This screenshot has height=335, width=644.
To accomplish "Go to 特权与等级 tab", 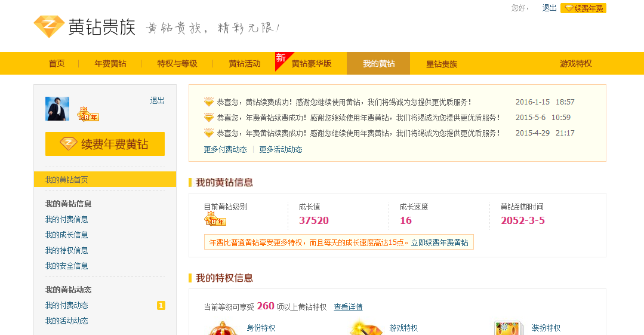I will pyautogui.click(x=177, y=63).
